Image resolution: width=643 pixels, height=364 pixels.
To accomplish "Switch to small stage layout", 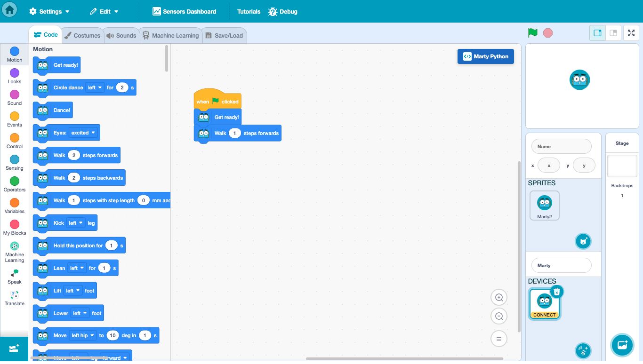I will tap(613, 33).
